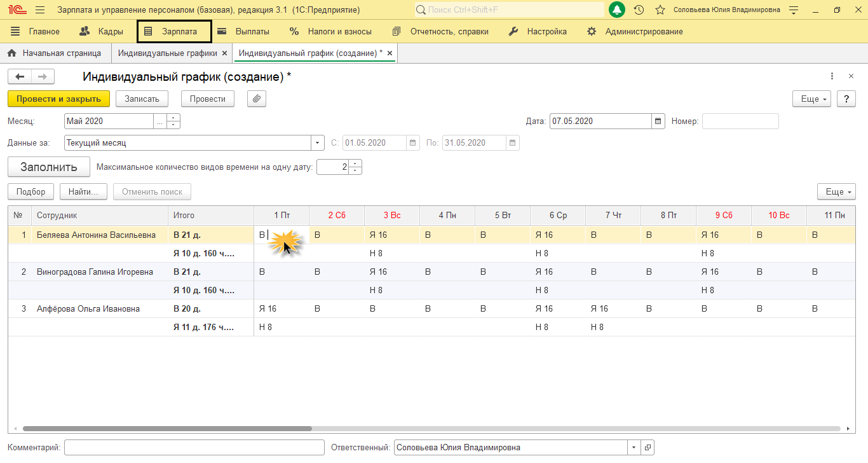Click Провести и закрыть button
The height and width of the screenshot is (463, 868).
point(58,99)
